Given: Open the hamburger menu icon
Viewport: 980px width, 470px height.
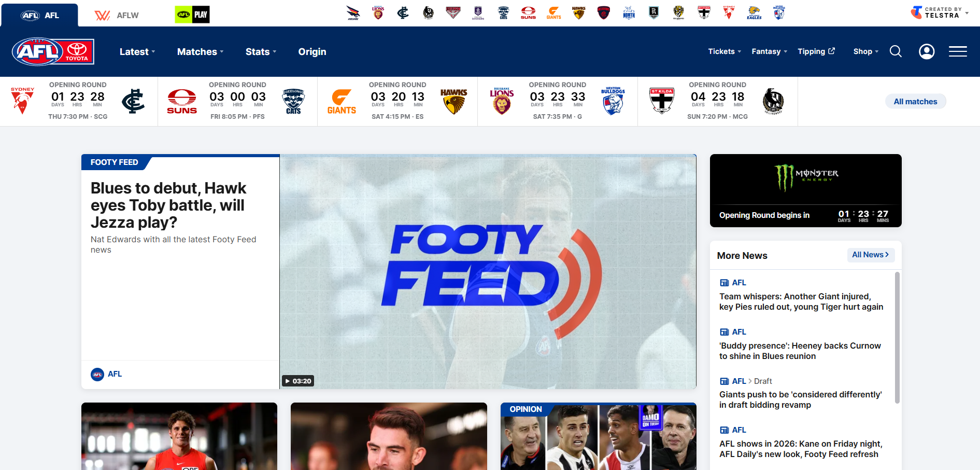Looking at the screenshot, I should [958, 51].
